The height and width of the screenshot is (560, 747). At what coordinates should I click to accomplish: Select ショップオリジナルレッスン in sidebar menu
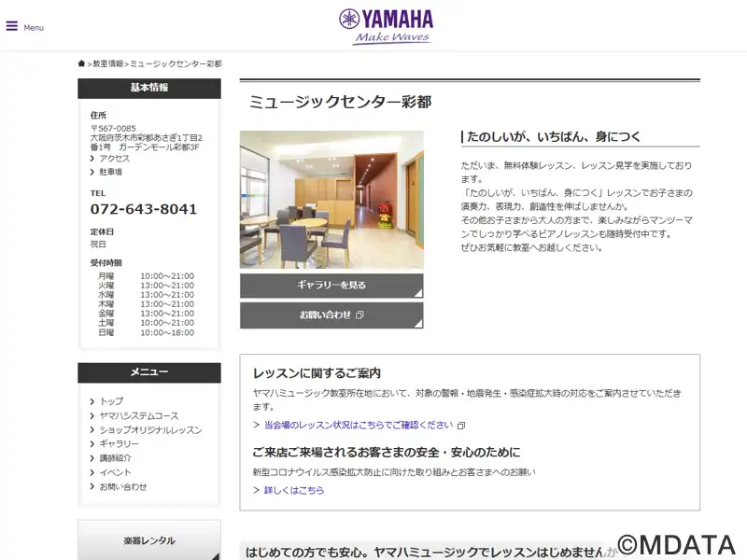point(150,430)
